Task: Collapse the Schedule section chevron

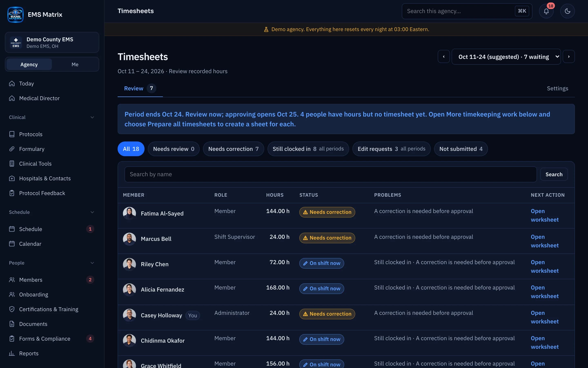Action: point(92,212)
